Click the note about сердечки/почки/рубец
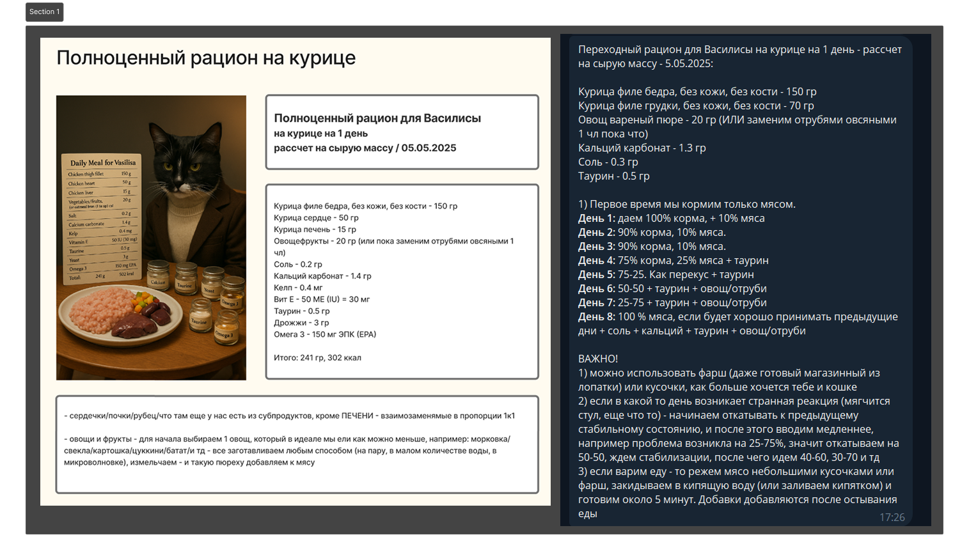 [x=289, y=416]
